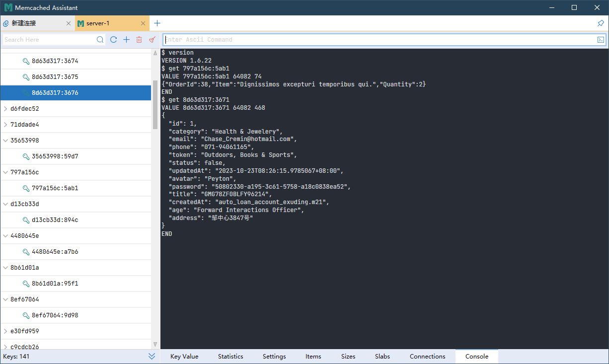
Task: Click the key icon of 8d63d317:3674
Action: 26,61
